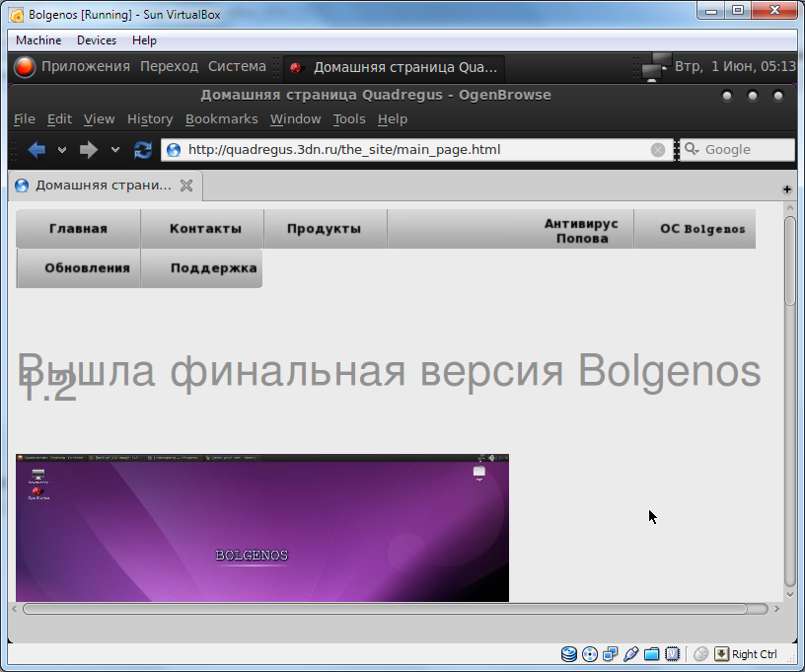
Task: Clear the address bar with the X icon
Action: (x=658, y=150)
